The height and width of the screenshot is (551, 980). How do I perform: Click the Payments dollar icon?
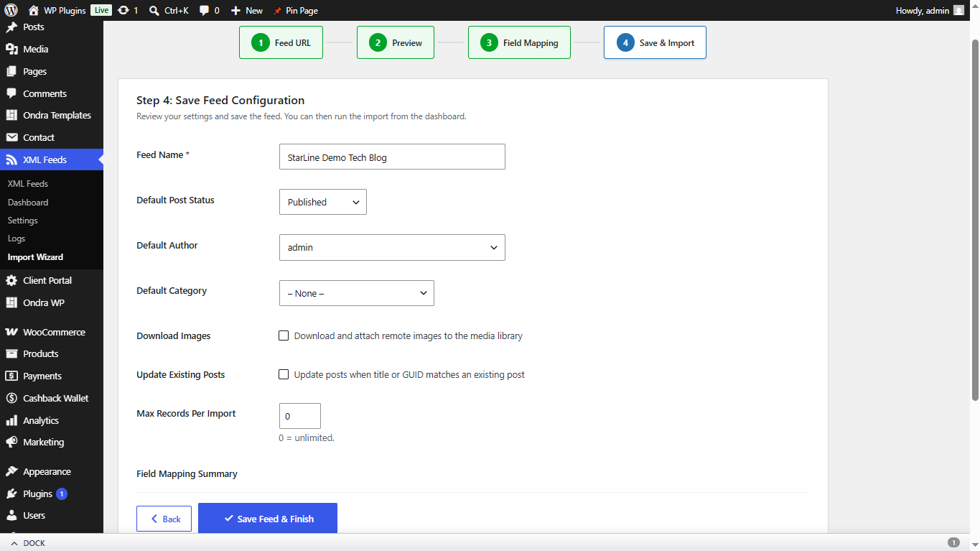click(x=11, y=376)
